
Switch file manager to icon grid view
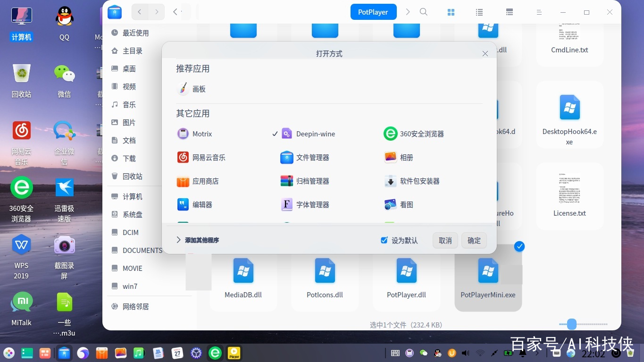pyautogui.click(x=451, y=12)
